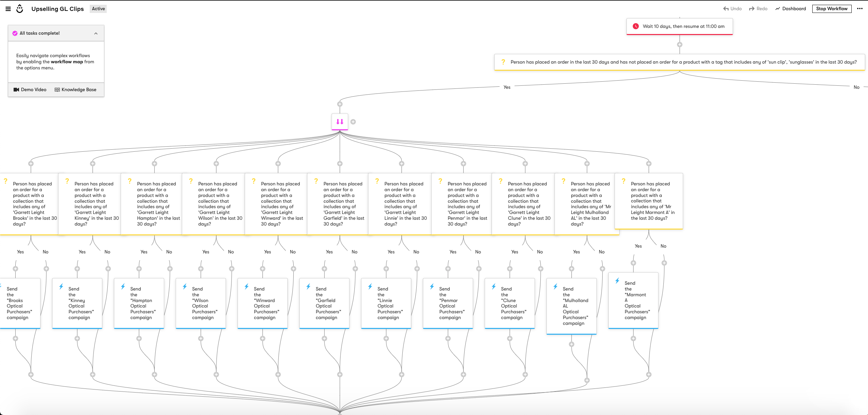The image size is (868, 415).
Task: Open the Dashboard view
Action: (x=791, y=9)
